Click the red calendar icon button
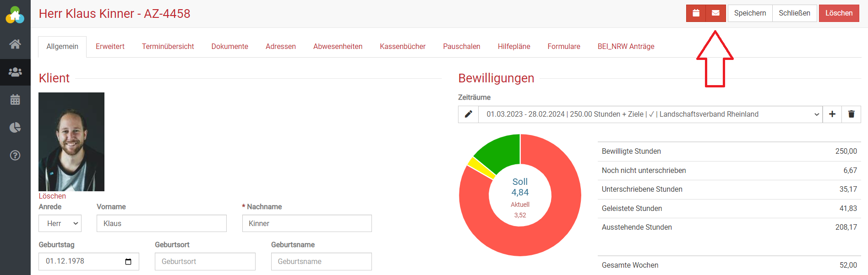This screenshot has width=868, height=275. (x=696, y=13)
